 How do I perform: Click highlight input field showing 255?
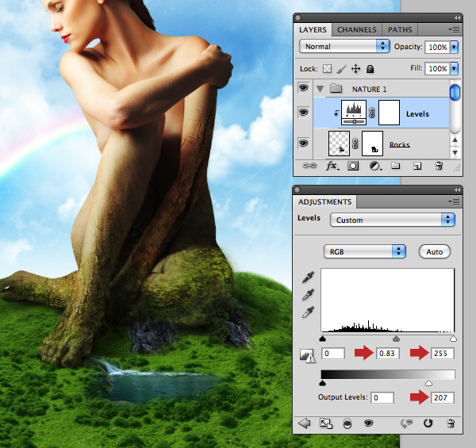pyautogui.click(x=442, y=354)
